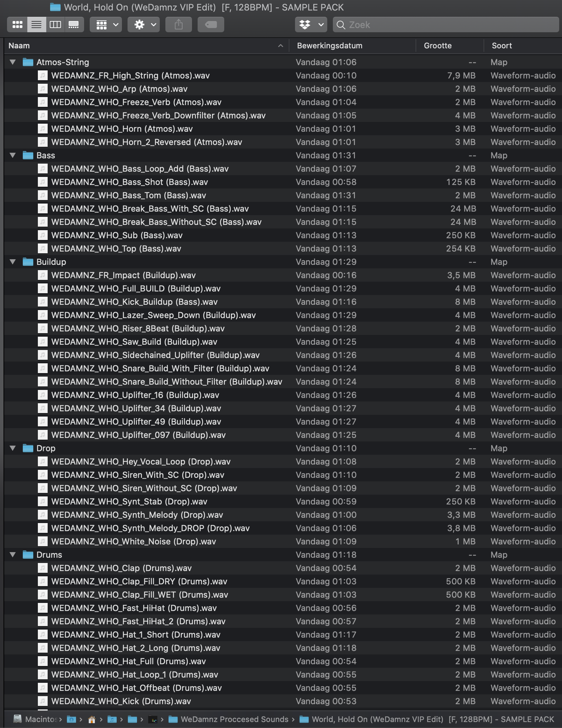Sort by the Soort column header
Screen dimensions: 562x728
click(x=523, y=46)
